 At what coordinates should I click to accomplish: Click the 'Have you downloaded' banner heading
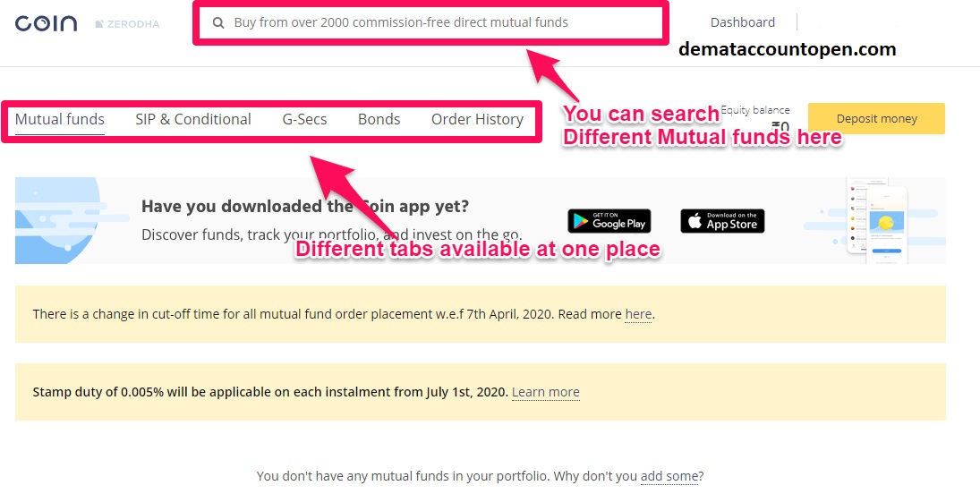(x=305, y=207)
